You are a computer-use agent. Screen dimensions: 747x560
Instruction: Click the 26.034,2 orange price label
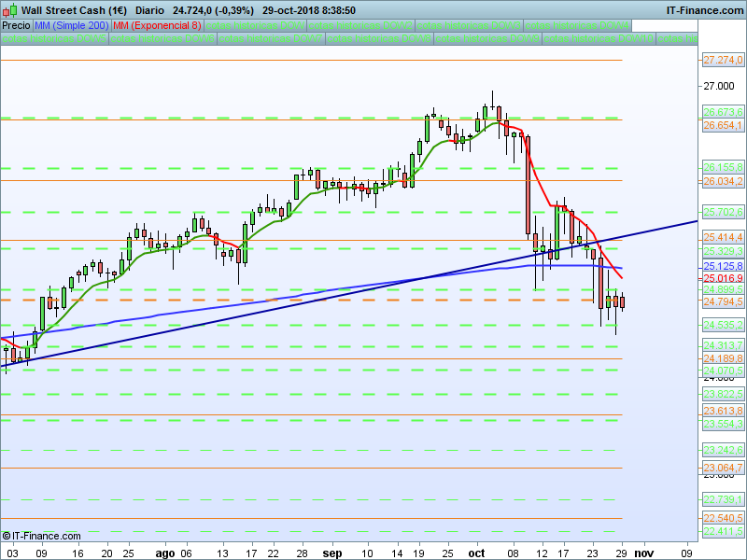[x=723, y=181]
